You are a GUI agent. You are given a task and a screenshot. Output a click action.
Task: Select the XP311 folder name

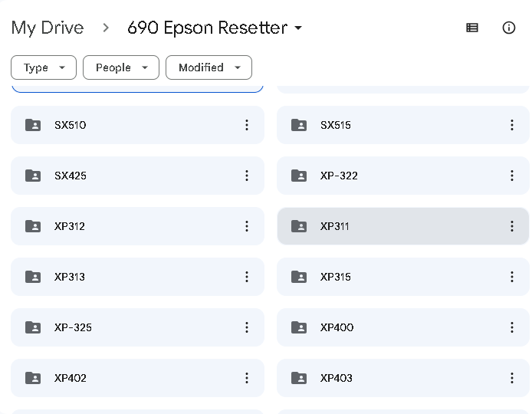coord(334,226)
